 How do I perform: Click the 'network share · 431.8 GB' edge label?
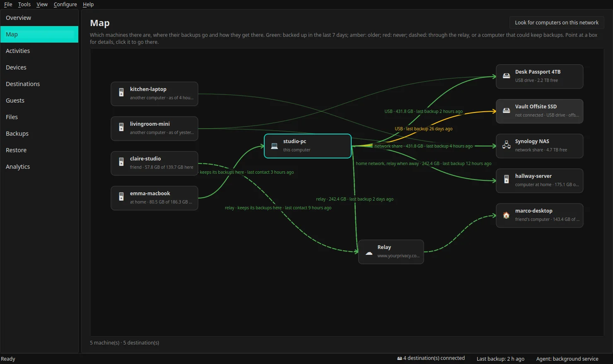point(423,146)
